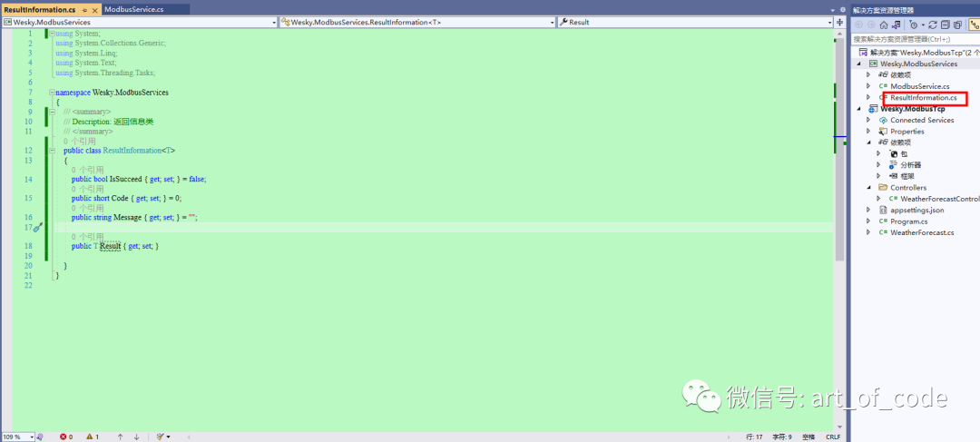Select Connected Services in the tree
This screenshot has height=442, width=980.
click(x=922, y=120)
